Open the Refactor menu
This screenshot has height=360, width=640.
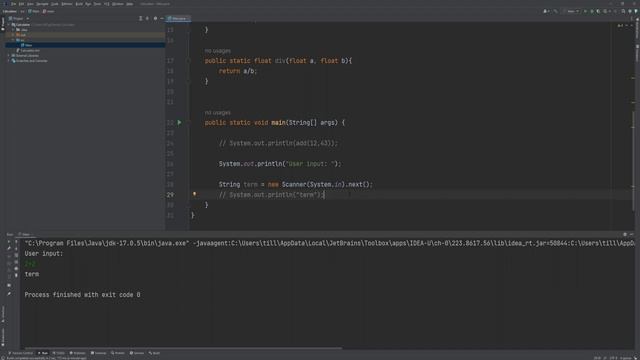pyautogui.click(x=67, y=4)
